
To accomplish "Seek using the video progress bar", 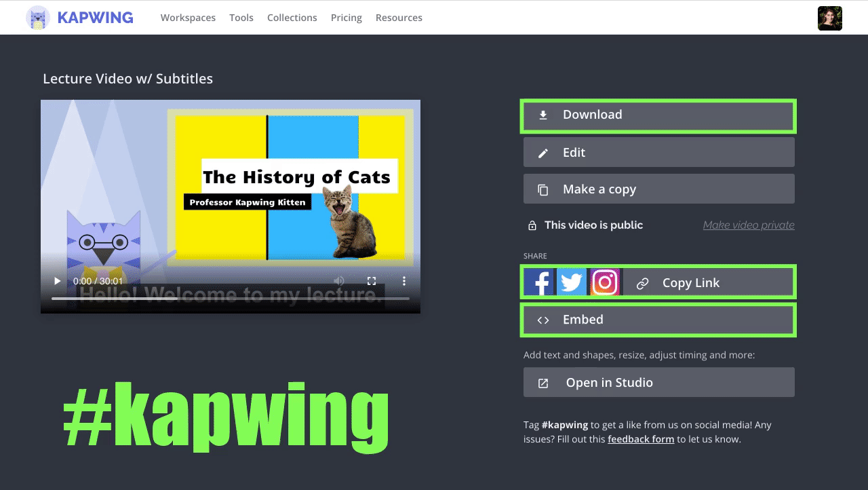I will tap(231, 299).
